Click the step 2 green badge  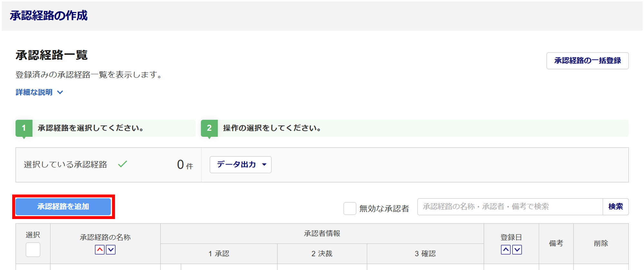point(209,128)
